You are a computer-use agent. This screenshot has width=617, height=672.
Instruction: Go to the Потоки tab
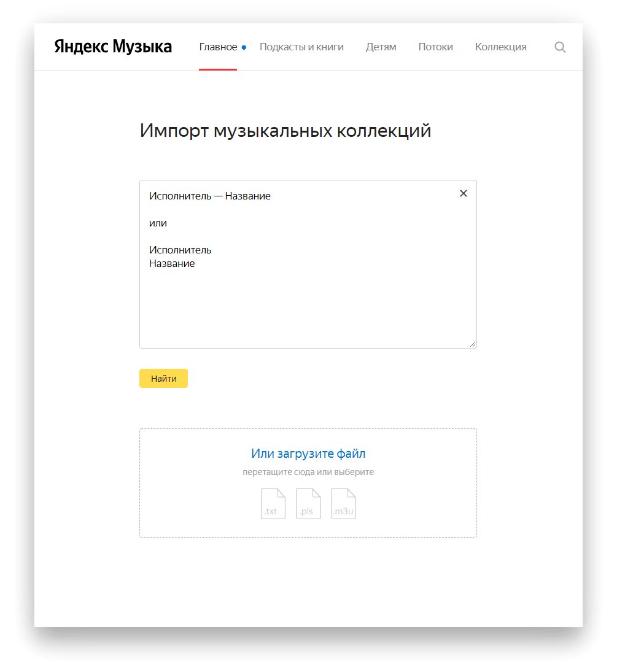tap(436, 47)
